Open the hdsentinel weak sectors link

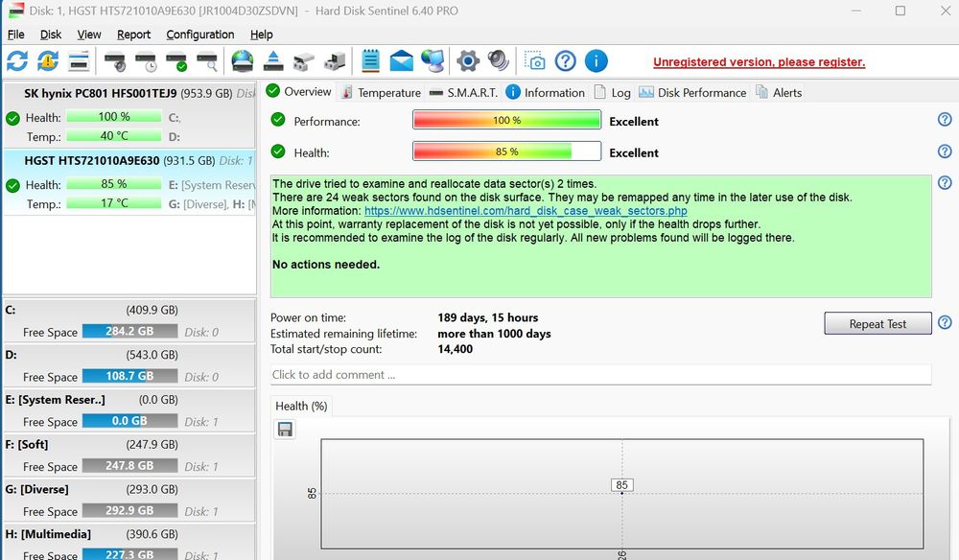(x=526, y=211)
